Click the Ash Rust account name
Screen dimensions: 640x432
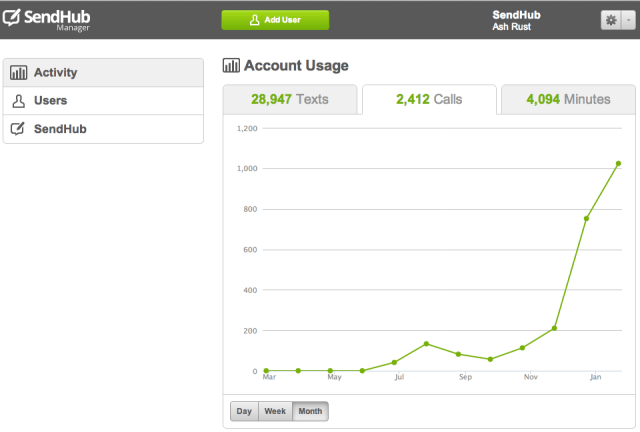pos(511,27)
